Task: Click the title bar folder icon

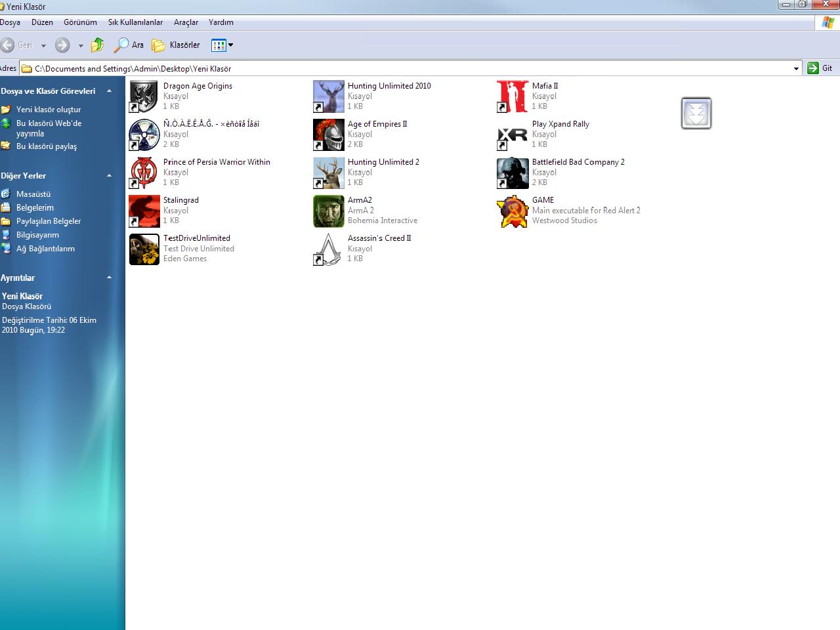Action: [2, 7]
